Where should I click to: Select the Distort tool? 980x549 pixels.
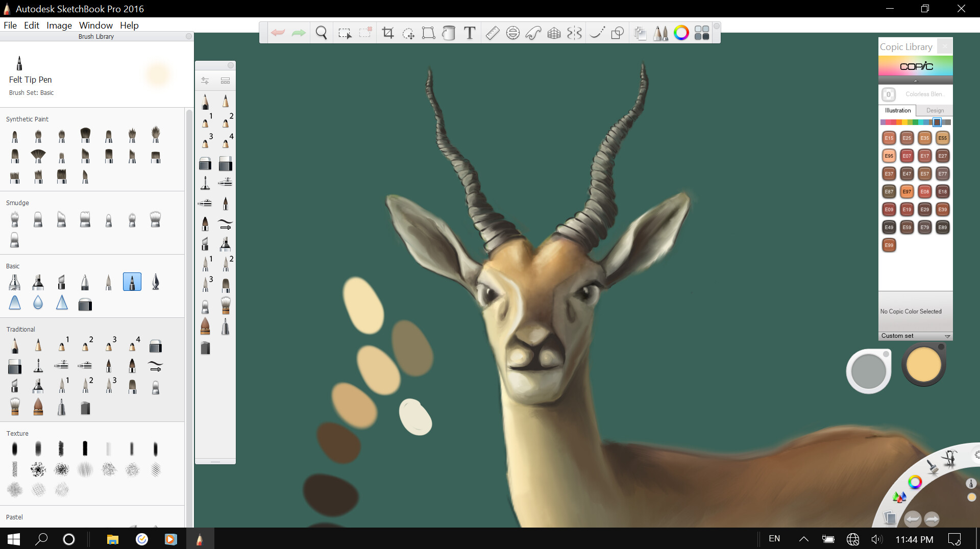click(428, 33)
